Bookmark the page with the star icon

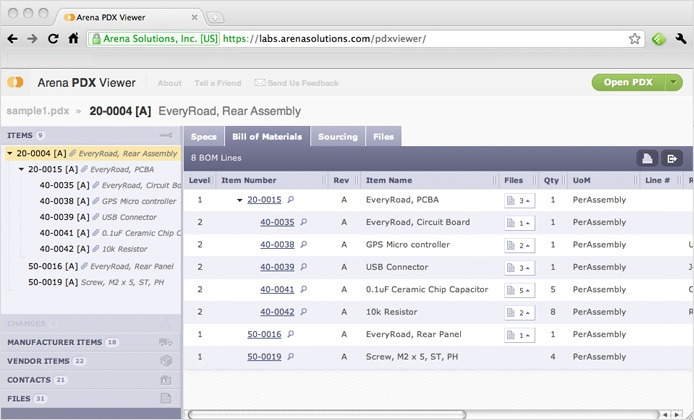(634, 39)
